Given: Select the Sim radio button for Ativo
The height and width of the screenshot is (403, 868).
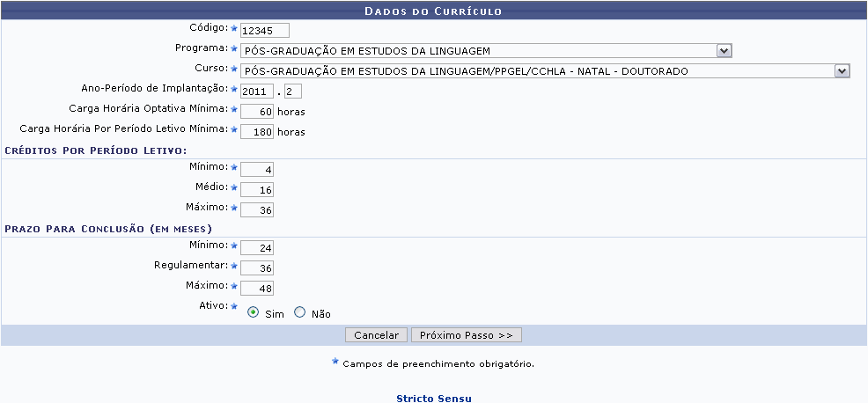Looking at the screenshot, I should (254, 311).
